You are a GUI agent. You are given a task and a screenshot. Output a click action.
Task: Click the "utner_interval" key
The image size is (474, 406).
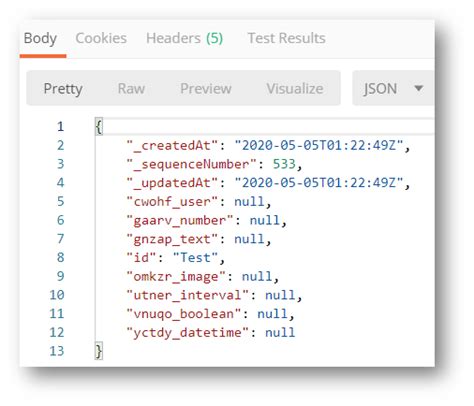click(x=187, y=295)
